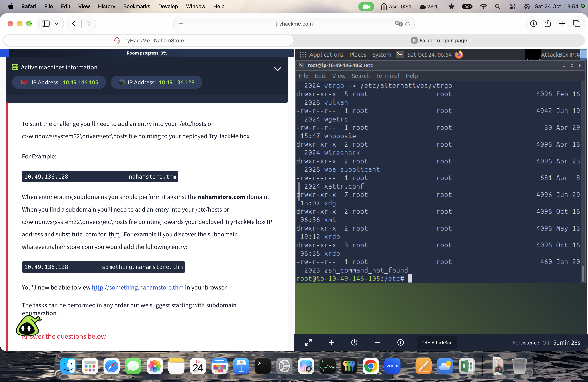Add time with plus icon
The height and width of the screenshot is (382, 588).
(331, 342)
